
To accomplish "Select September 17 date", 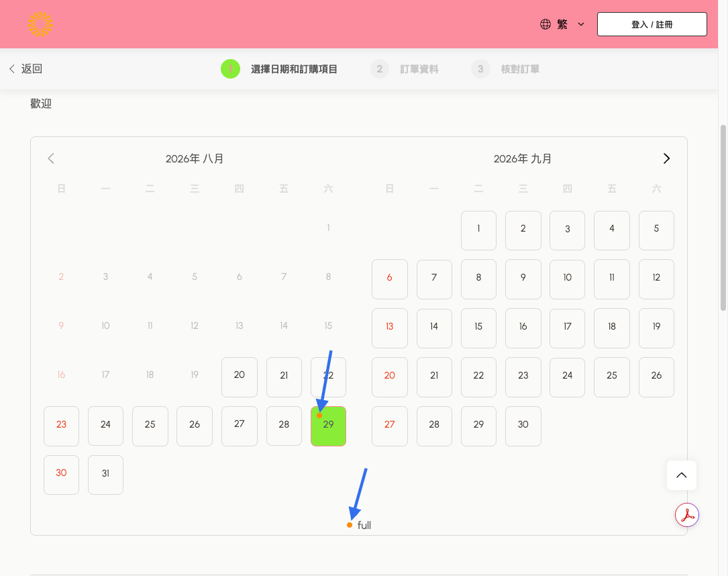I will coord(568,328).
